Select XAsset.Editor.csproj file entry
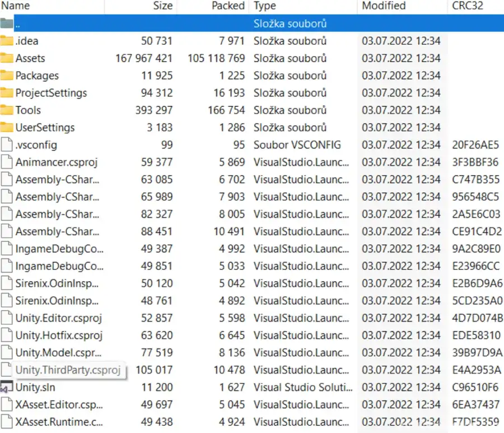Viewport: 504px width, 433px height. 59,405
